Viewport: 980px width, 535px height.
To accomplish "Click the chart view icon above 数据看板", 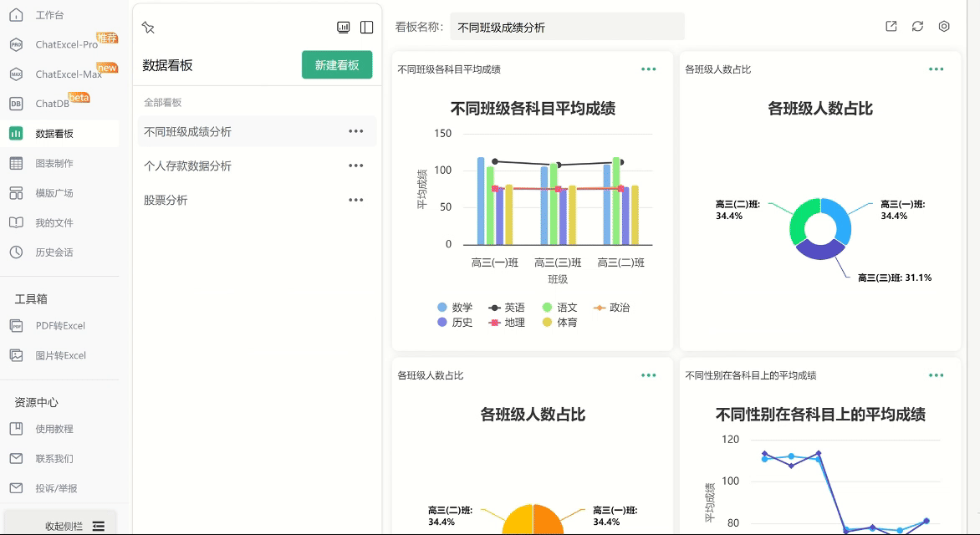I will pyautogui.click(x=343, y=28).
